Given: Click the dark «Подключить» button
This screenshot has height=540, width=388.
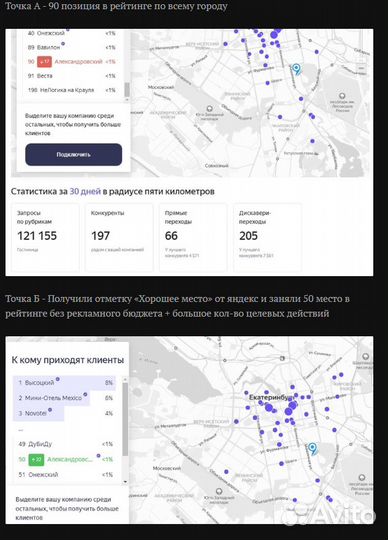Looking at the screenshot, I should click(73, 155).
